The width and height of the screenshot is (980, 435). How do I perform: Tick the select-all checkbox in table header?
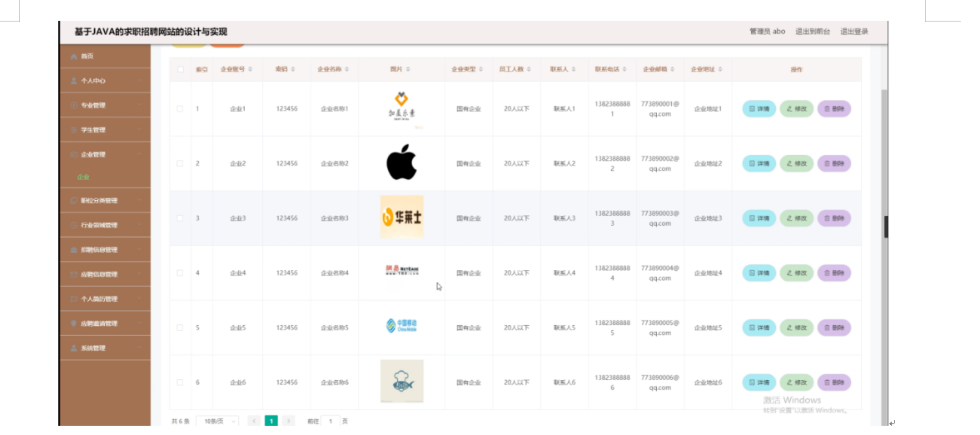(x=180, y=69)
